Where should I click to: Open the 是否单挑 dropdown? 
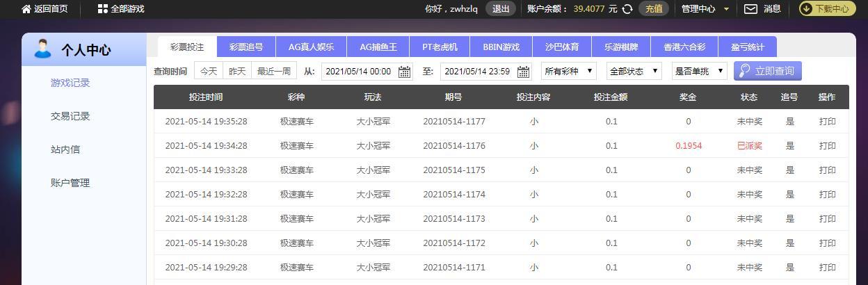click(699, 71)
